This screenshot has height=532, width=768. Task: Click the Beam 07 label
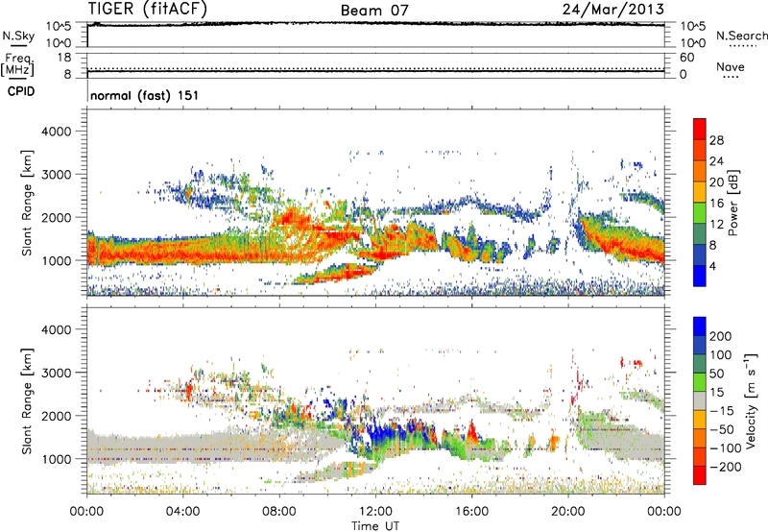tap(374, 11)
